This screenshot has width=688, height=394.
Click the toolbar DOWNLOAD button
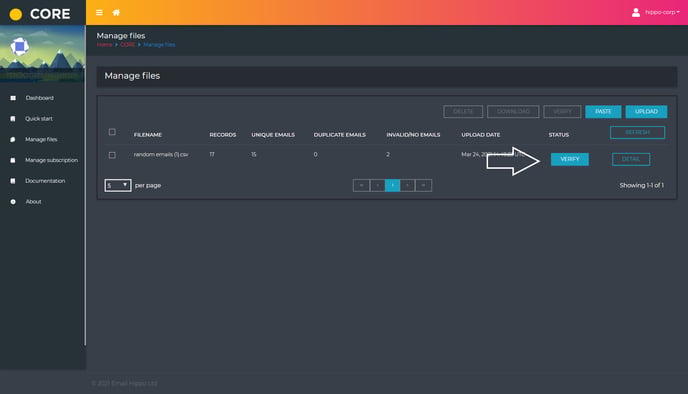[x=513, y=111]
